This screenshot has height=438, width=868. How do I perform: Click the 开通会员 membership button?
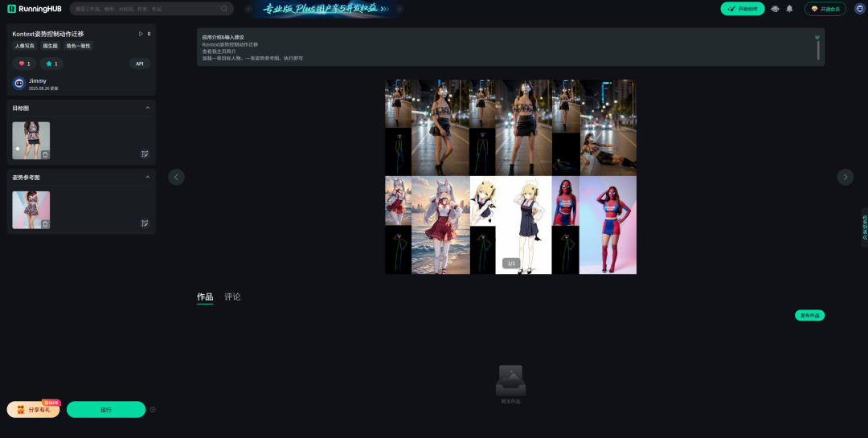coord(825,9)
